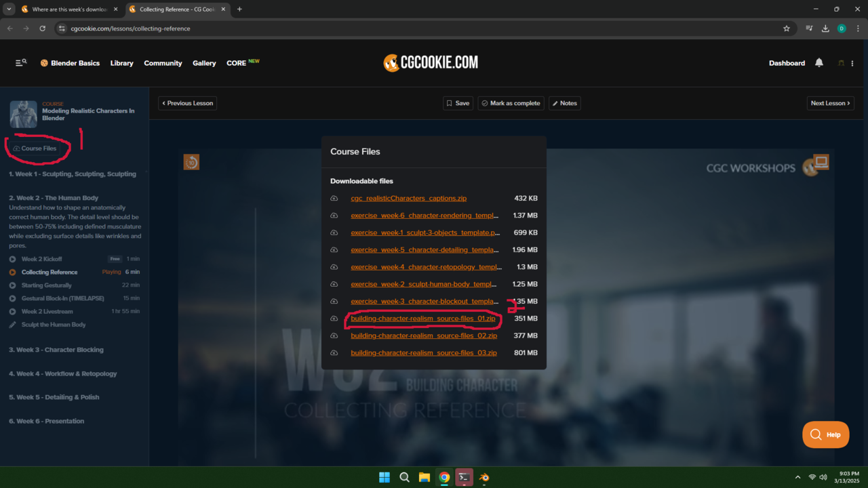Collapse Week 2 - The Human Body section
The image size is (868, 488).
click(54, 198)
